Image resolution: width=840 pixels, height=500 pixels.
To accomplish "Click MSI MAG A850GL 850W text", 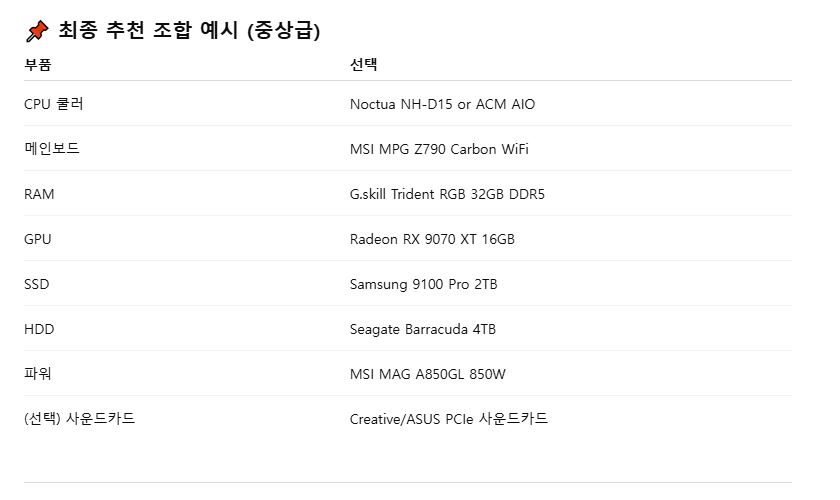I will click(x=427, y=374).
